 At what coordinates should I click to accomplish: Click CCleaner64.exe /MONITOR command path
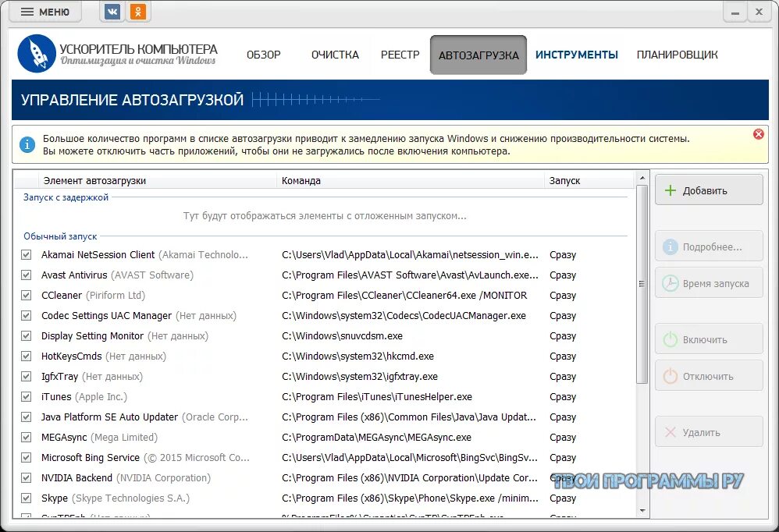[404, 296]
